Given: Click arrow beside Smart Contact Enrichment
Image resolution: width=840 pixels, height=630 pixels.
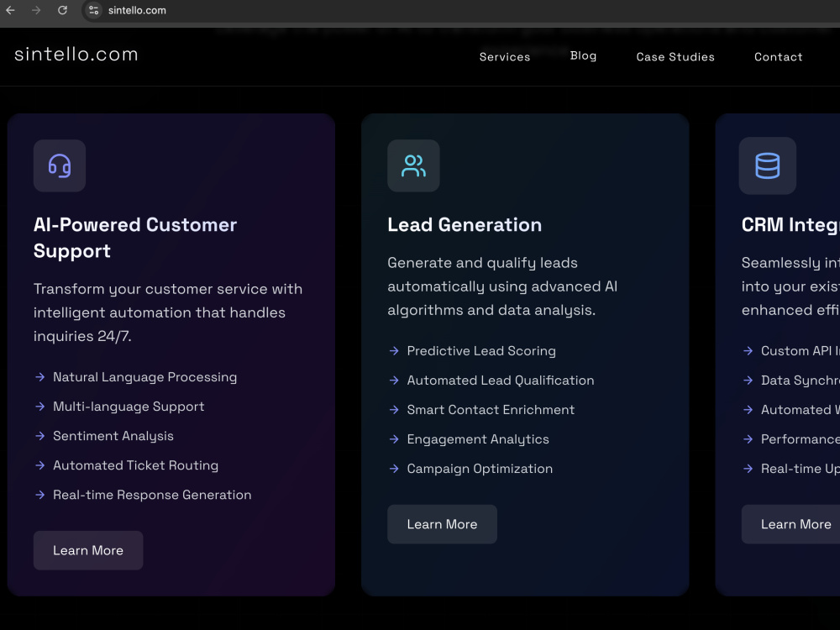Looking at the screenshot, I should [x=394, y=410].
